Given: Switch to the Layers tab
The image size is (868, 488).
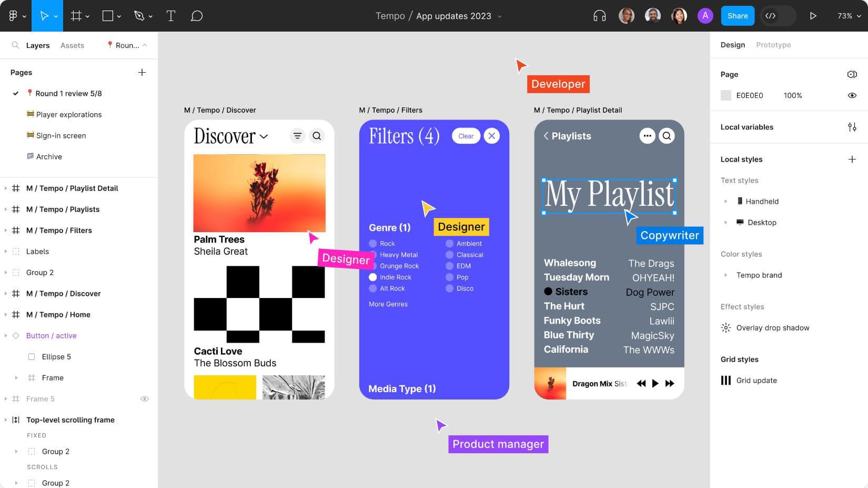Looking at the screenshot, I should coord(38,45).
